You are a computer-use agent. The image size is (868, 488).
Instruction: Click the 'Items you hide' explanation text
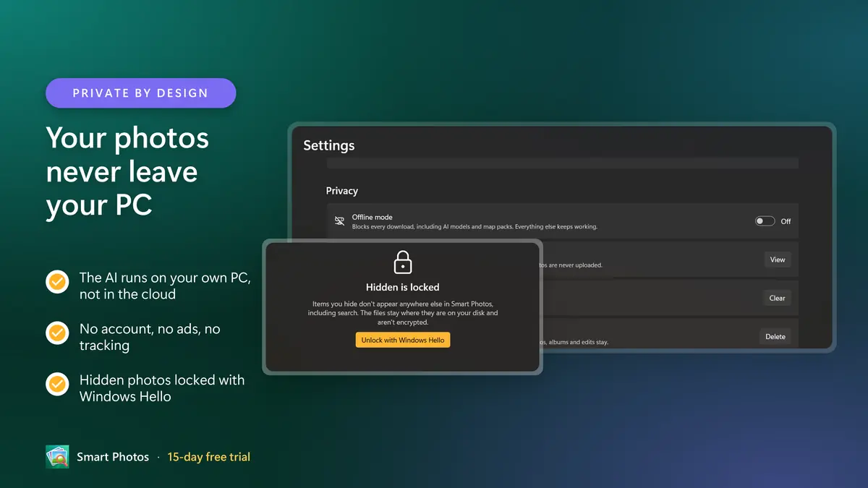403,313
